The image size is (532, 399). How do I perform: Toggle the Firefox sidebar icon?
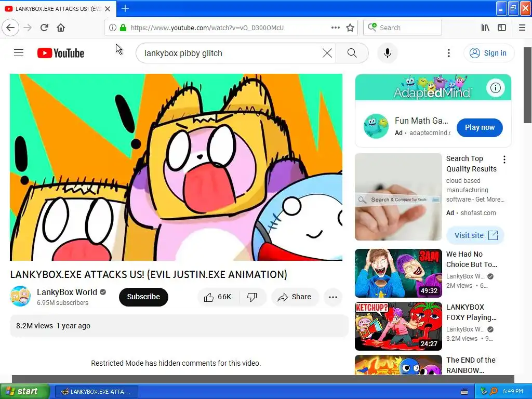pos(502,28)
